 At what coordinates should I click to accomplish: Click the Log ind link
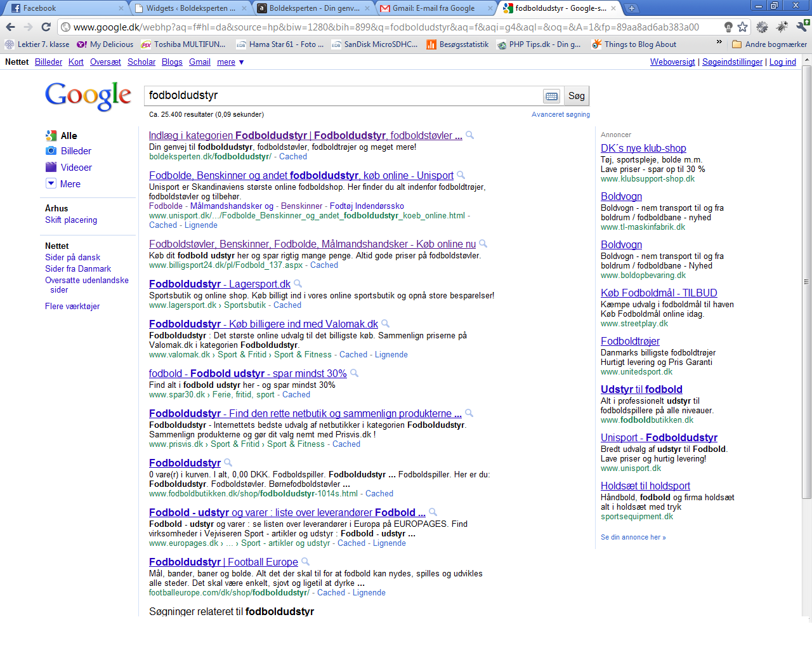point(783,62)
